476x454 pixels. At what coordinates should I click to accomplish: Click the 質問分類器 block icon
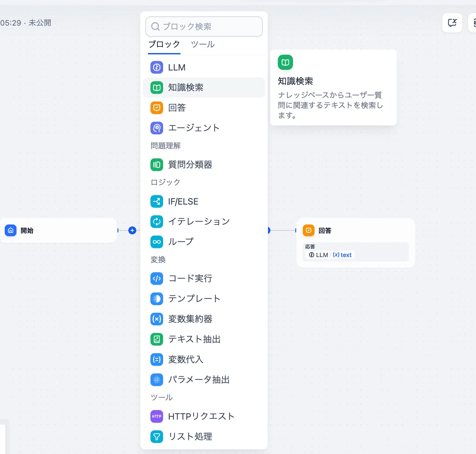click(x=157, y=165)
